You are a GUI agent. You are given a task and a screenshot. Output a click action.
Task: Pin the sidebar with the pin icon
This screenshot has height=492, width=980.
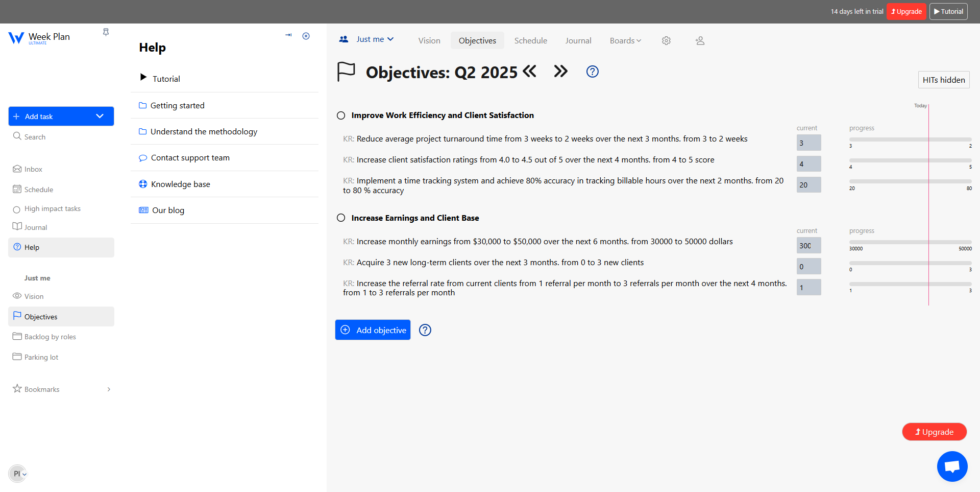(x=106, y=32)
